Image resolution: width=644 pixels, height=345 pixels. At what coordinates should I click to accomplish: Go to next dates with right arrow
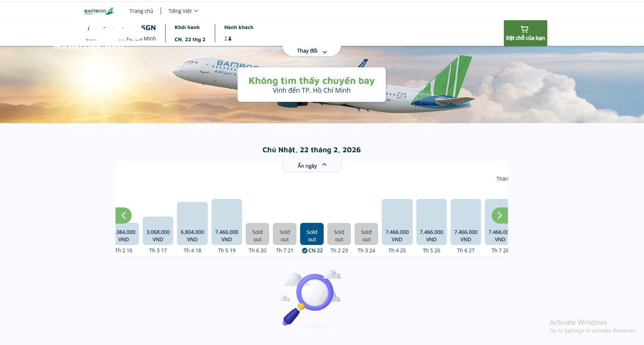499,216
